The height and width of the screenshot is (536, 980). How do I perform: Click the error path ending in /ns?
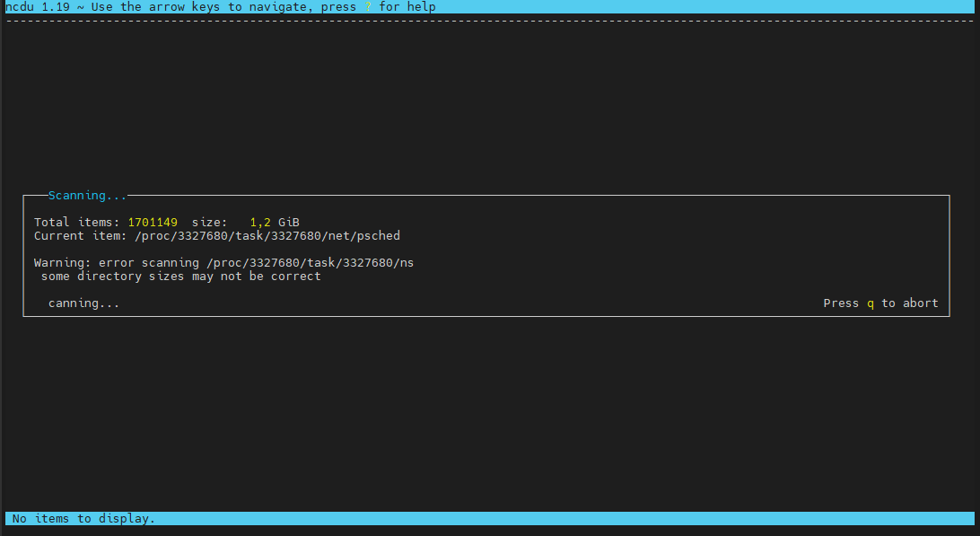coord(310,263)
